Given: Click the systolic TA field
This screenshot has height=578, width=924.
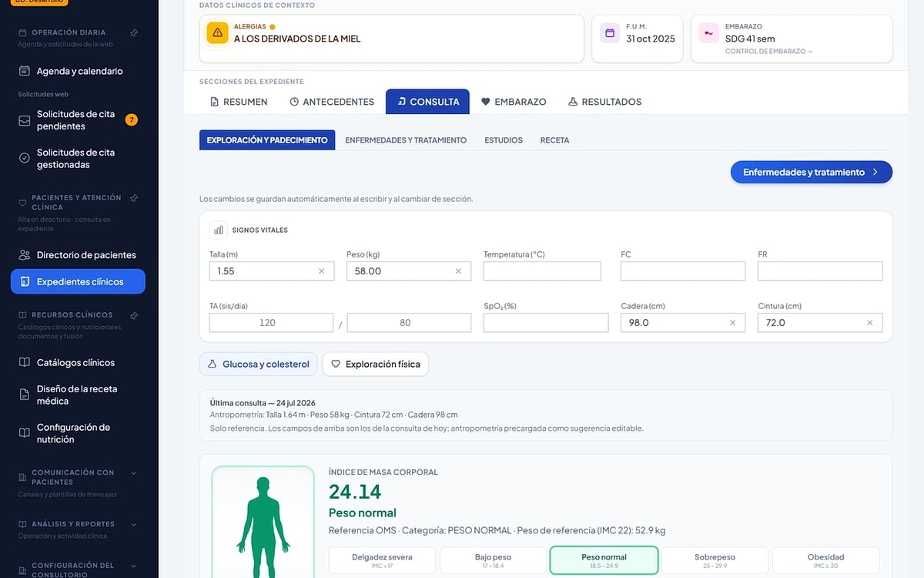Looking at the screenshot, I should 271,323.
